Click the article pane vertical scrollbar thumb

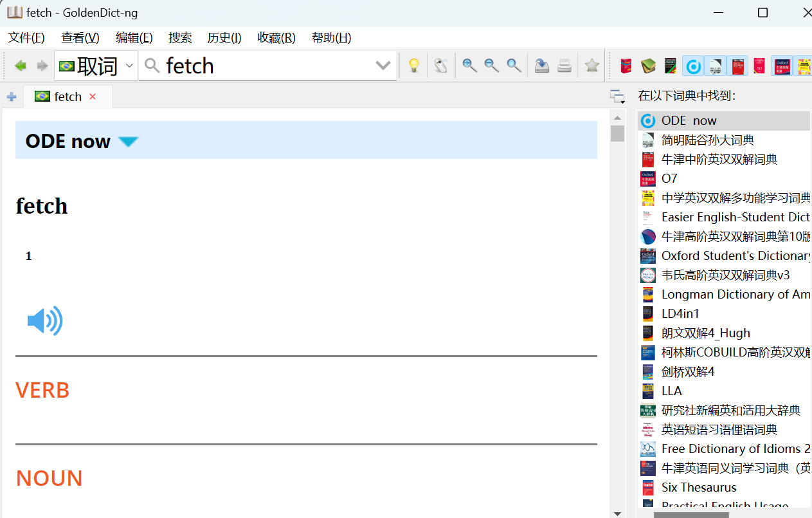pyautogui.click(x=617, y=134)
